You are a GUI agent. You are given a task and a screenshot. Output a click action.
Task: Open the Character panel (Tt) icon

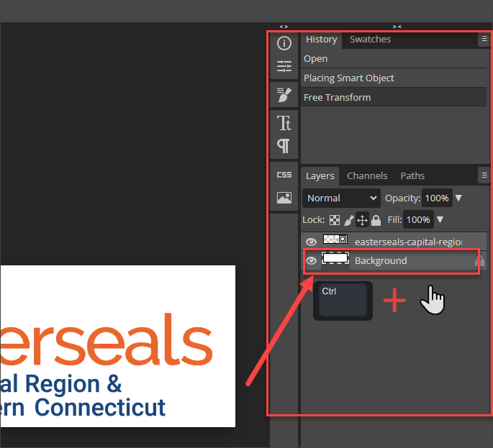pyautogui.click(x=284, y=123)
